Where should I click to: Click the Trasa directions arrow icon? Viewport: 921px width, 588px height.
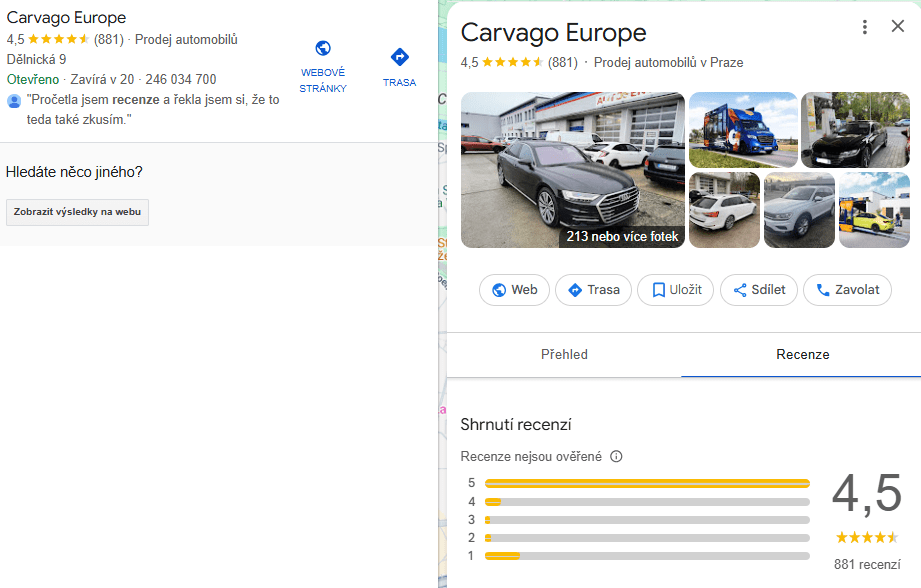(399, 57)
